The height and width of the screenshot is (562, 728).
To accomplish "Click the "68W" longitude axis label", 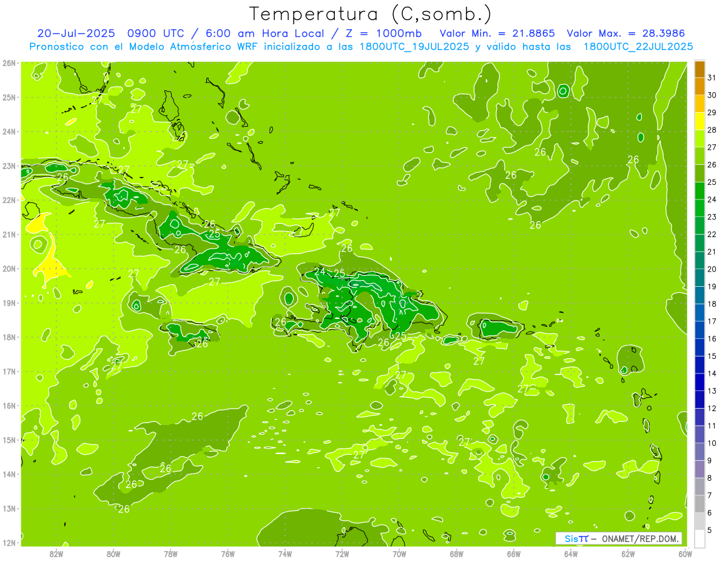I will tap(457, 554).
